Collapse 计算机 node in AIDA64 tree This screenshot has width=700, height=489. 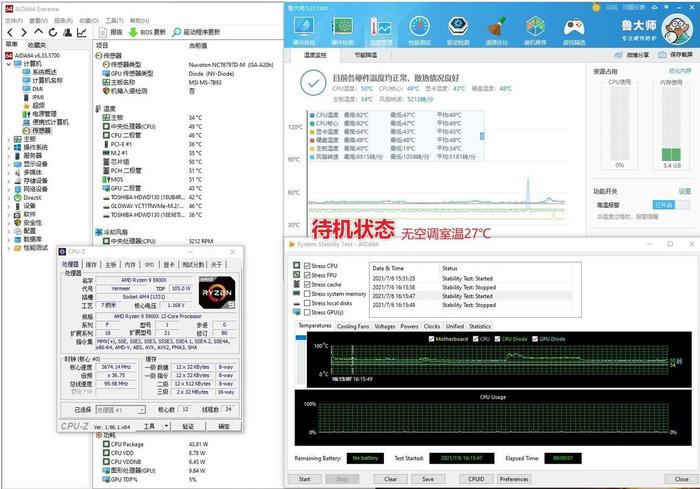coord(8,64)
